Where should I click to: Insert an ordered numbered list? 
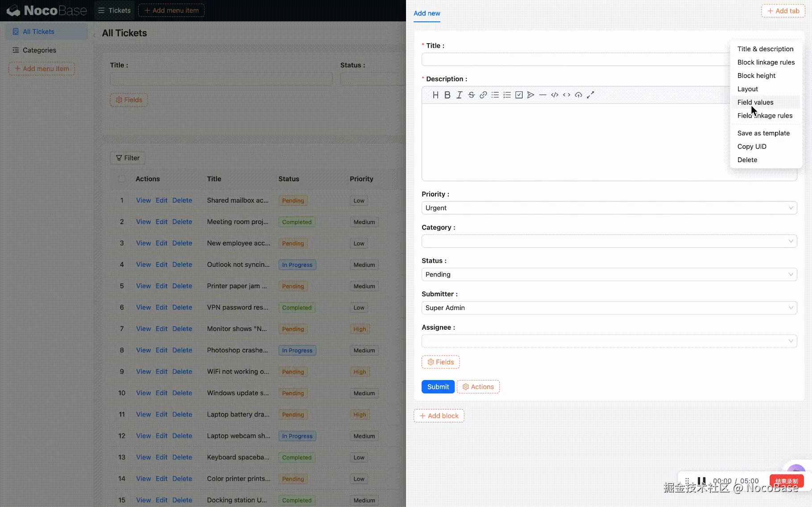(x=507, y=95)
